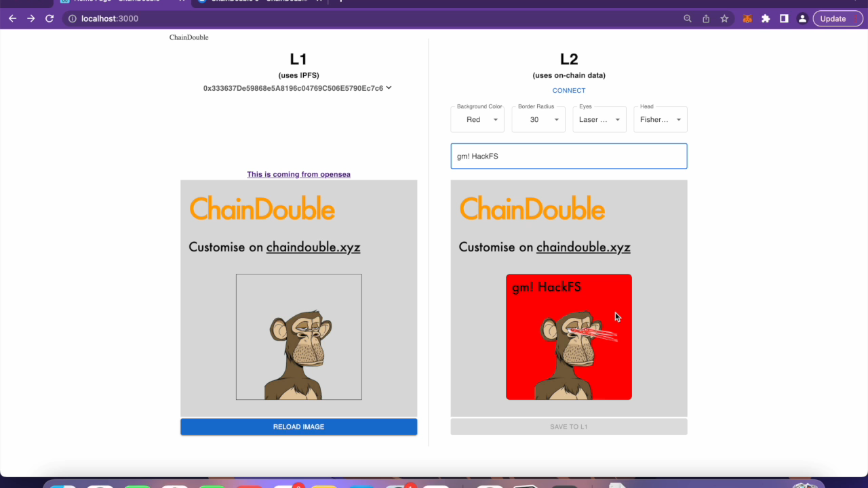The image size is (868, 488).
Task: Click chaindouble.xyz text in L2 card
Action: pyautogui.click(x=583, y=247)
